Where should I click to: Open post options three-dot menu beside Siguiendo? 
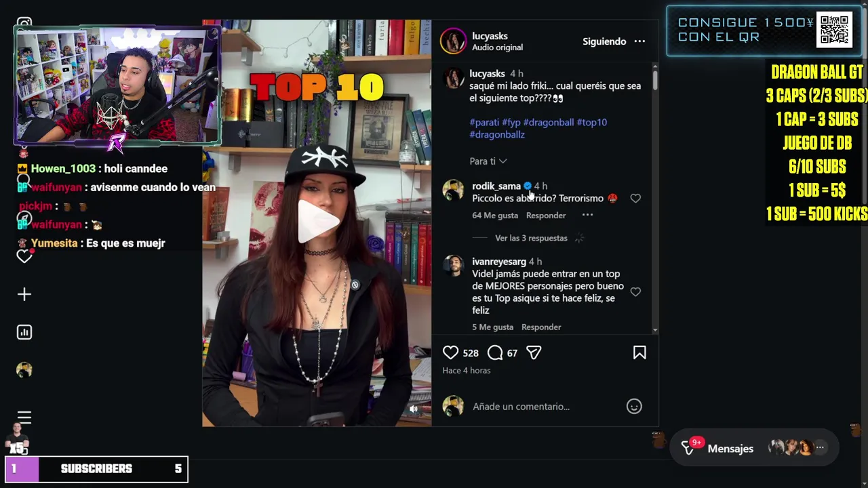639,41
